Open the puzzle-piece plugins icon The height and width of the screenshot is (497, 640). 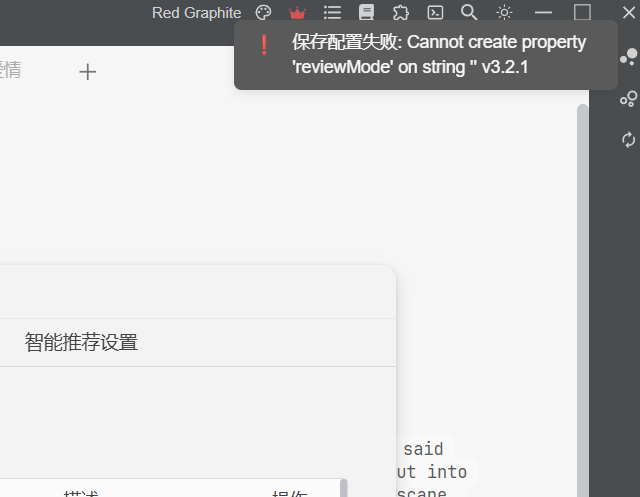coord(401,13)
